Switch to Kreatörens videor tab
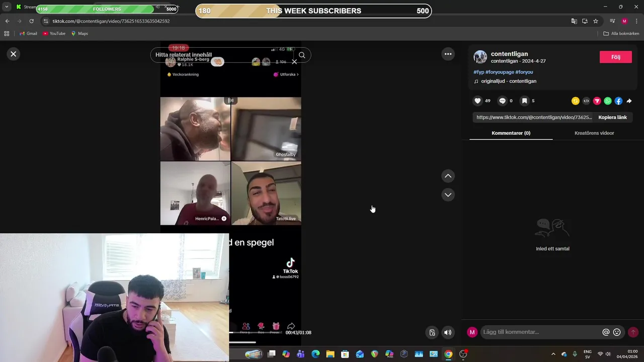 [594, 133]
